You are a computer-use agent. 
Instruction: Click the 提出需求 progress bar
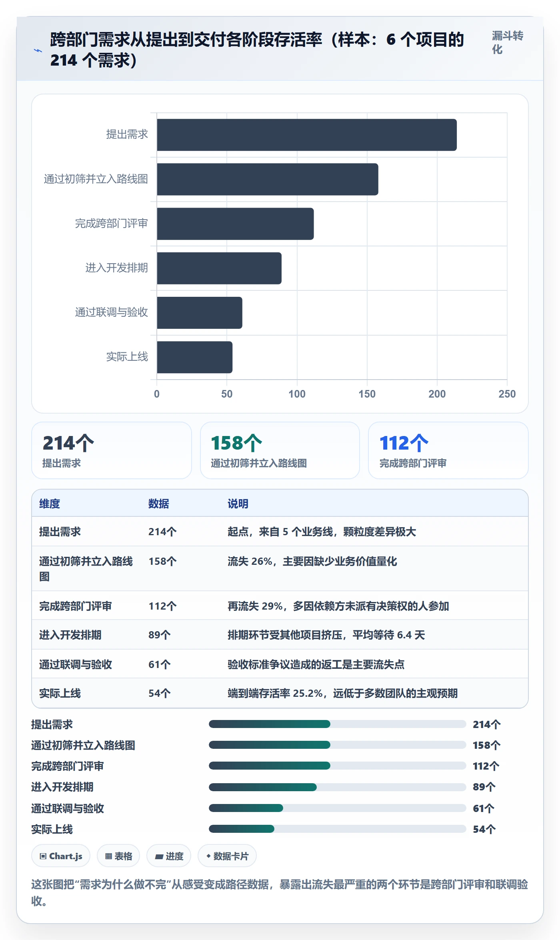point(338,724)
